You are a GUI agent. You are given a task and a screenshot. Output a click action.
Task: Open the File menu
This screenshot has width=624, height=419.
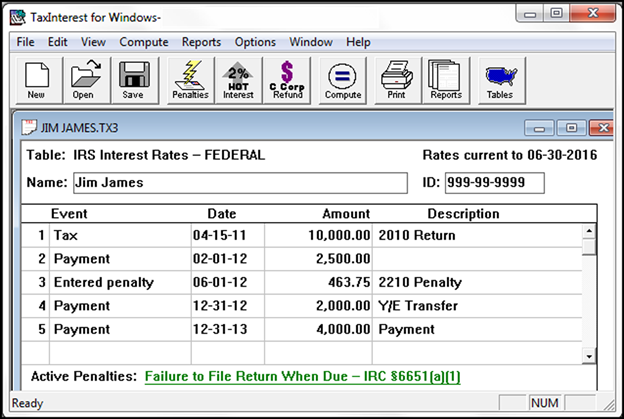pyautogui.click(x=25, y=42)
